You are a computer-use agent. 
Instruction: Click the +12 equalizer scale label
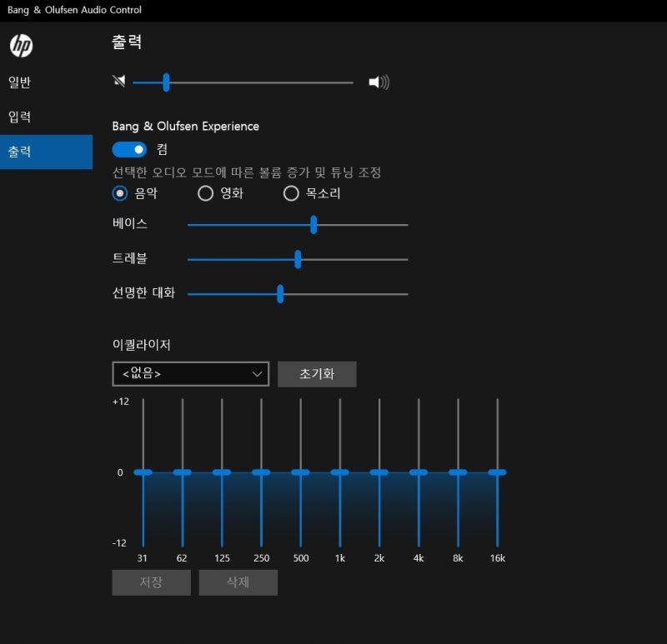tap(120, 402)
